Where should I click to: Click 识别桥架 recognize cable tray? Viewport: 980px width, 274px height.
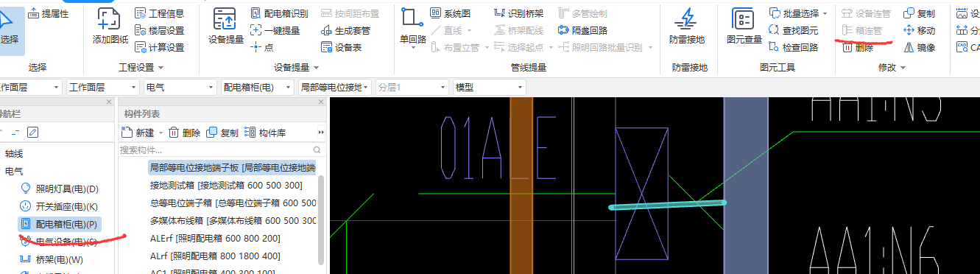(x=519, y=13)
